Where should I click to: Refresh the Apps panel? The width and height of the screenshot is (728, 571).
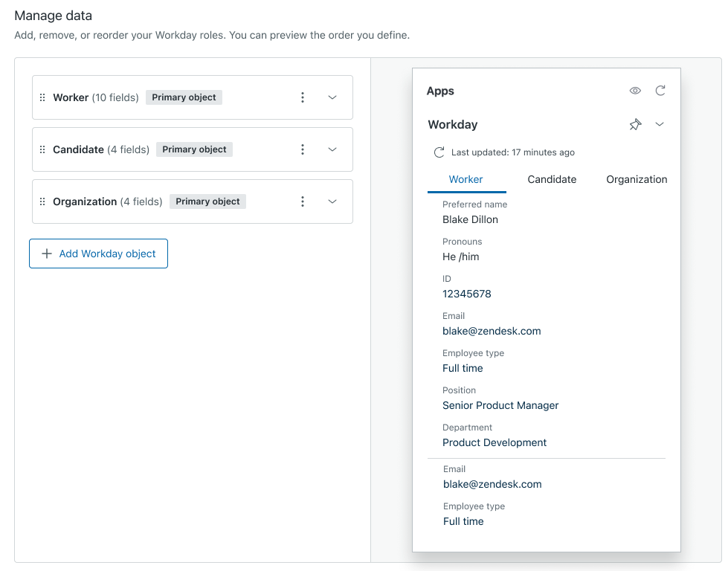click(660, 91)
